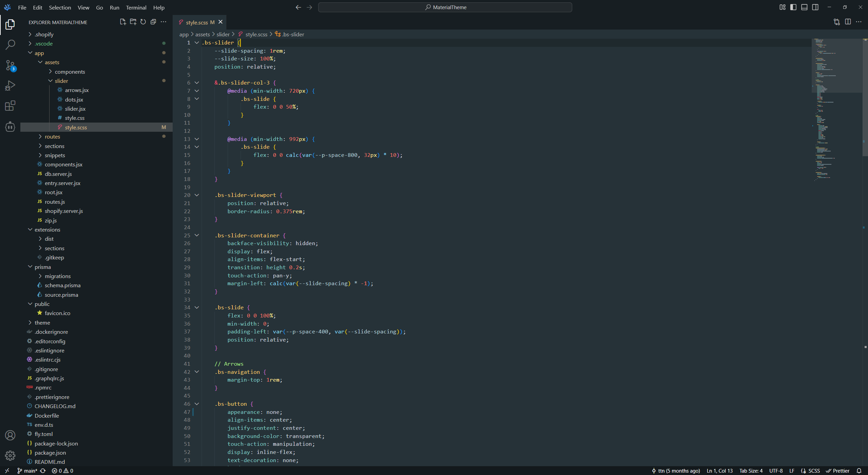Collapse all folders in Explorer

pos(153,22)
